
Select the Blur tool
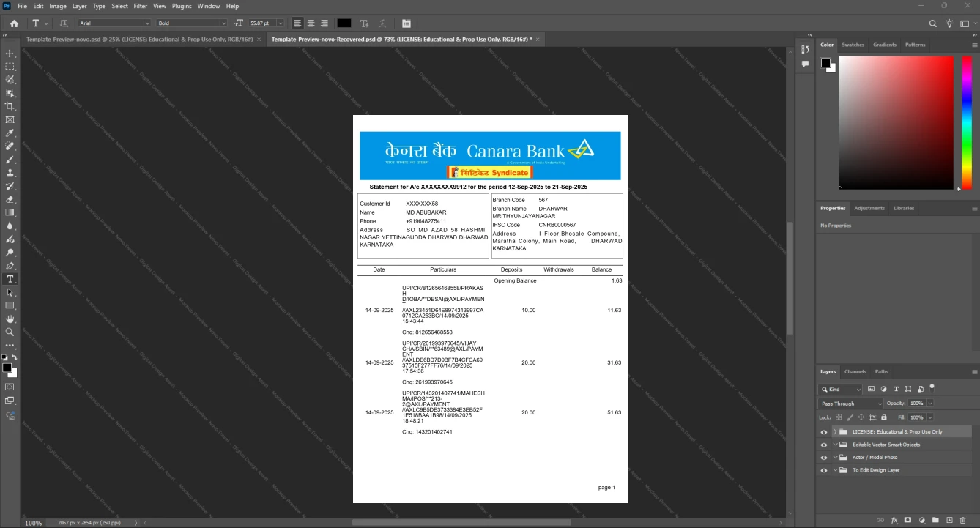coord(10,226)
